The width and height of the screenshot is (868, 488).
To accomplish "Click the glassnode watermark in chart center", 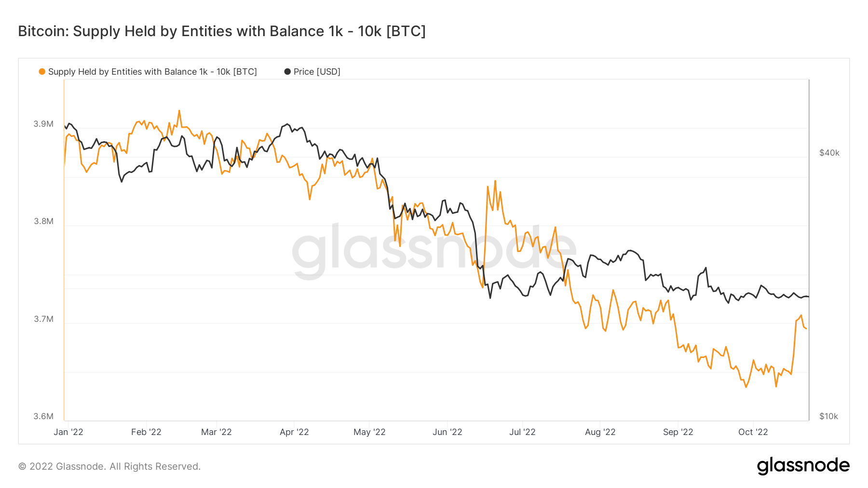I will click(434, 250).
